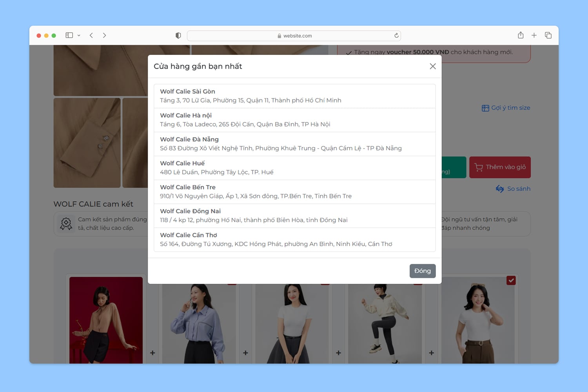Uncheck the red checkbox on last product
588x392 pixels.
pos(511,280)
